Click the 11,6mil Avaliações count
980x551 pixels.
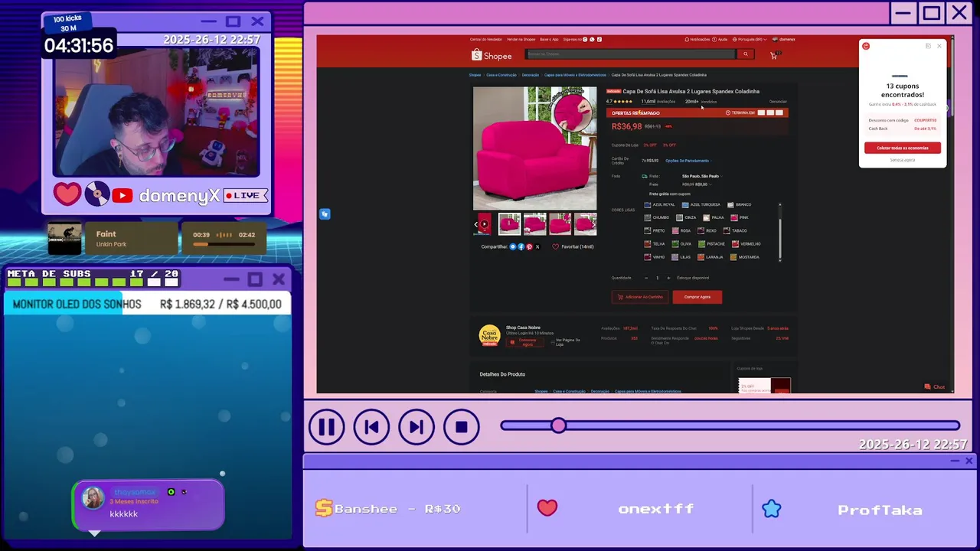pos(658,101)
